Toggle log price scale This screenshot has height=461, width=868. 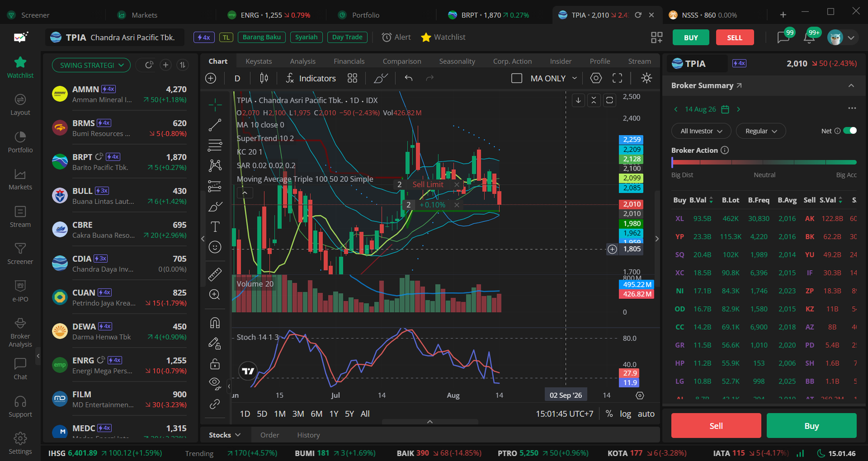click(x=625, y=414)
